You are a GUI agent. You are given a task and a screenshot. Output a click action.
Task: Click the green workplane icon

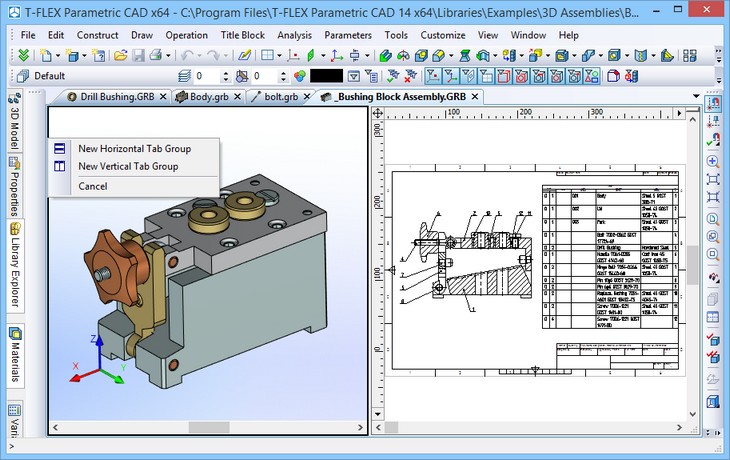pyautogui.click(x=311, y=56)
